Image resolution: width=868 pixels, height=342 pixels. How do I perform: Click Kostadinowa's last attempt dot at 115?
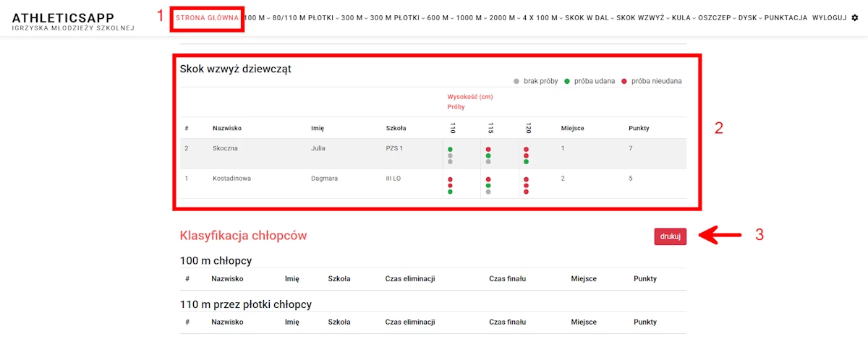488,192
